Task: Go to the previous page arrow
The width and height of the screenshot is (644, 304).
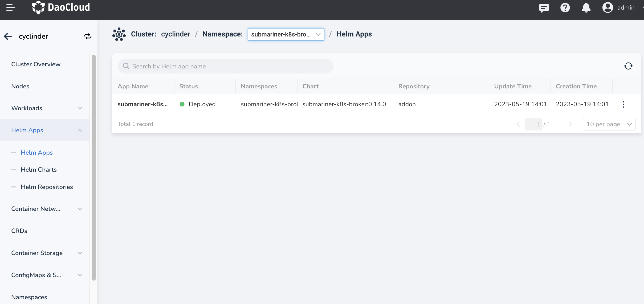Action: click(x=518, y=124)
